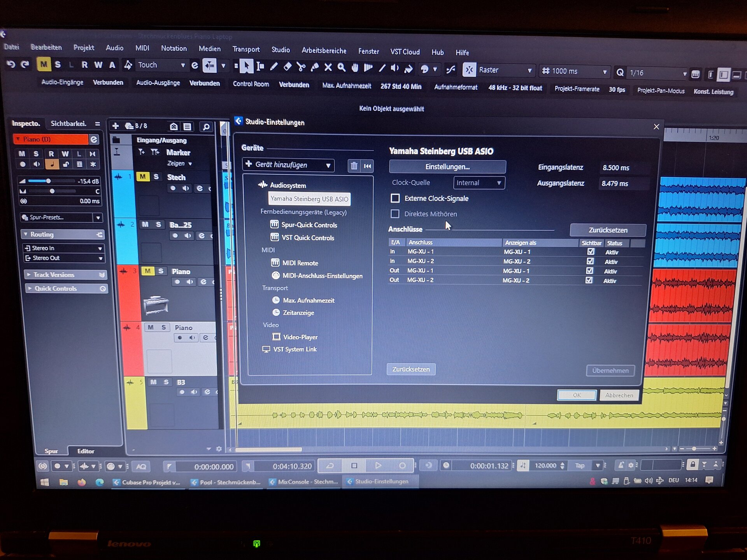Toggle Mute on the Stech track

pos(143,177)
